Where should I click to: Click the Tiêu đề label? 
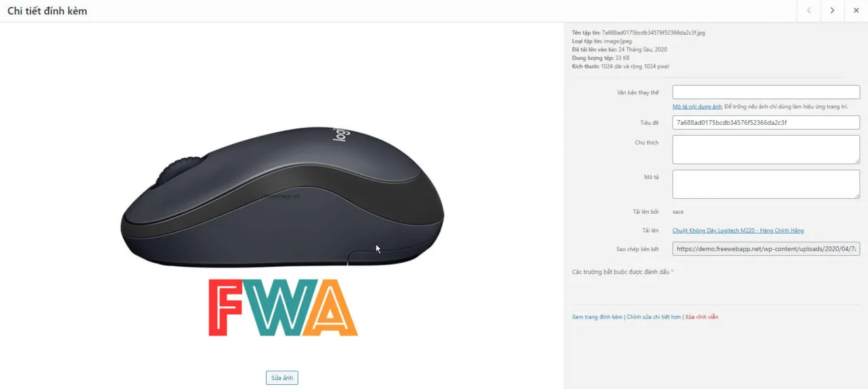click(649, 123)
